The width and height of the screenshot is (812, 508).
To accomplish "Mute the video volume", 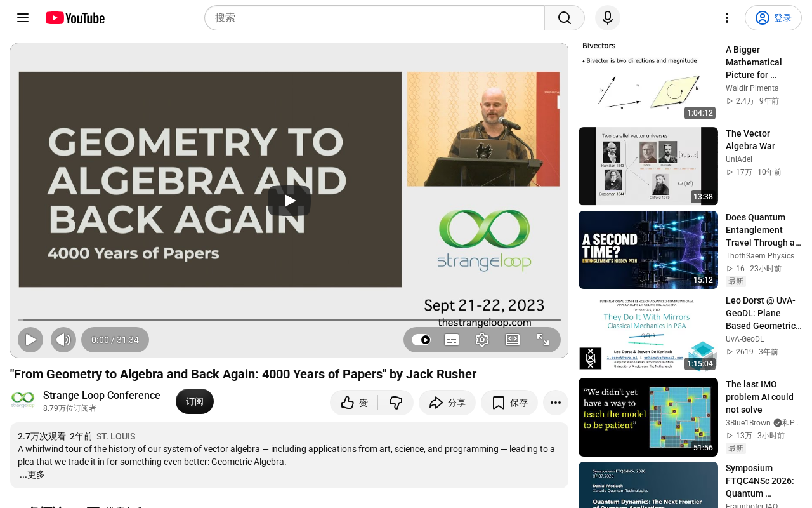I will click(x=63, y=340).
